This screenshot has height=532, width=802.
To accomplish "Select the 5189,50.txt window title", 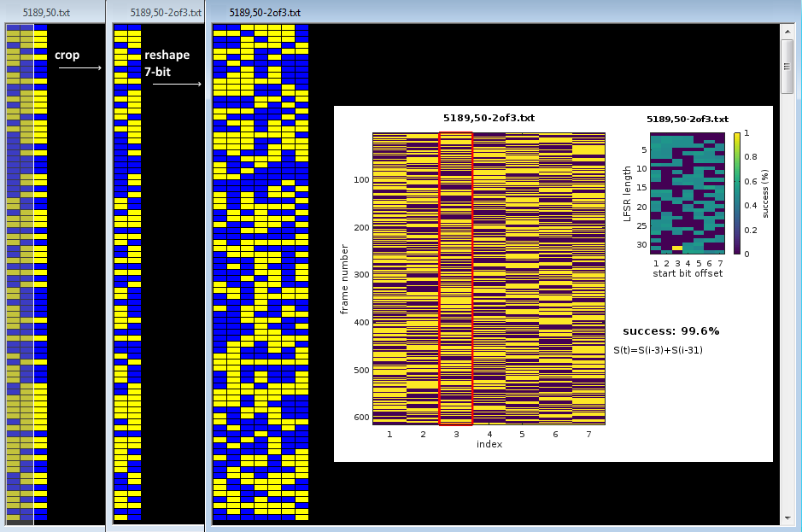I will pyautogui.click(x=46, y=12).
